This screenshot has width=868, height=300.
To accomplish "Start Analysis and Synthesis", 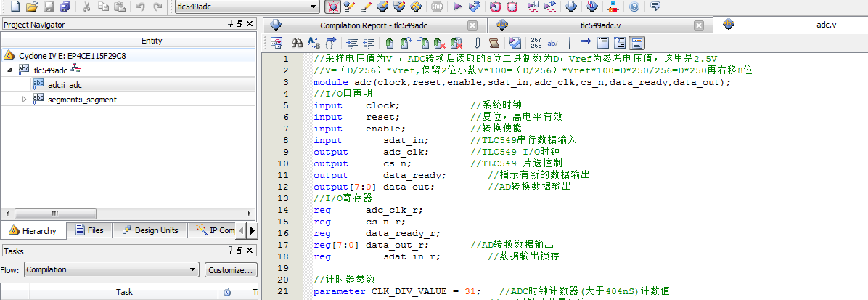I will click(475, 7).
